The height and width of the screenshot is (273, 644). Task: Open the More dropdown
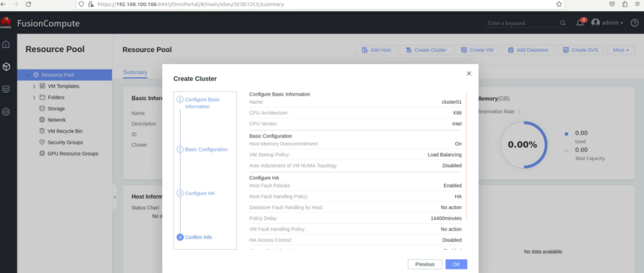click(621, 50)
